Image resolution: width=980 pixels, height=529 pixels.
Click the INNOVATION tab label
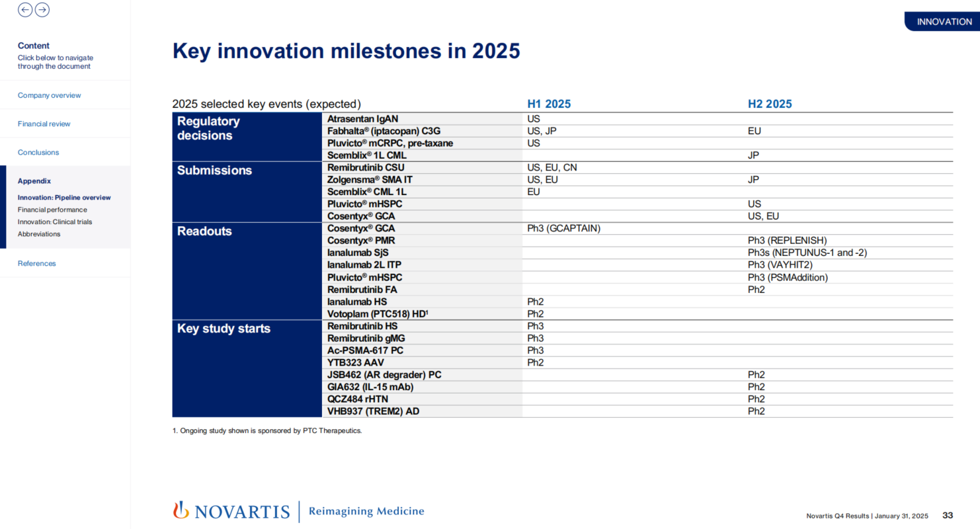coord(944,22)
